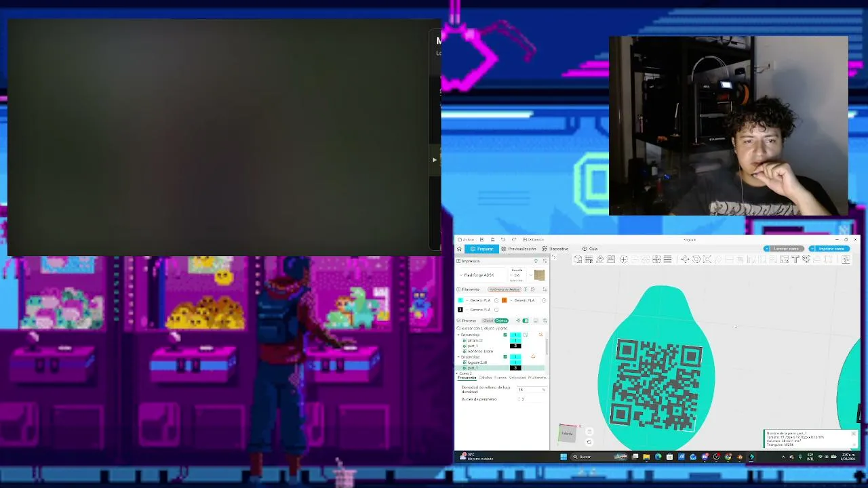Click the layer-height lines icon in viewport toolbar

tap(668, 259)
